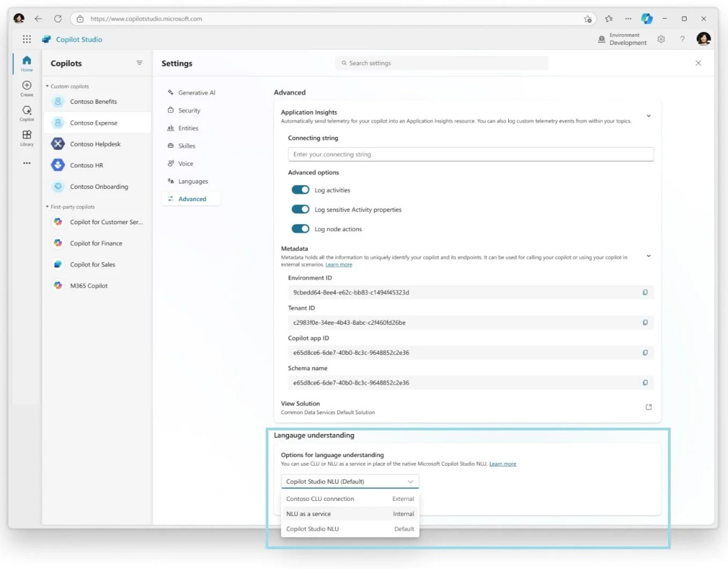The image size is (728, 569).
Task: Open language understanding dropdown
Action: [x=350, y=482]
